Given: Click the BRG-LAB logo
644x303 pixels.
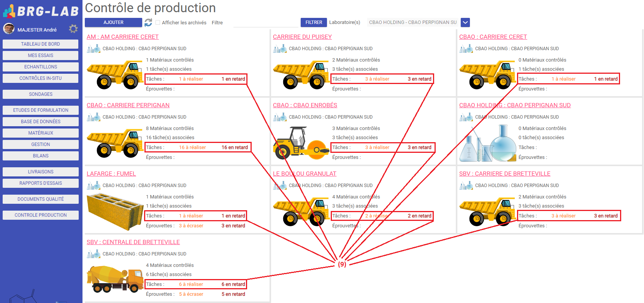Looking at the screenshot, I should [x=41, y=11].
